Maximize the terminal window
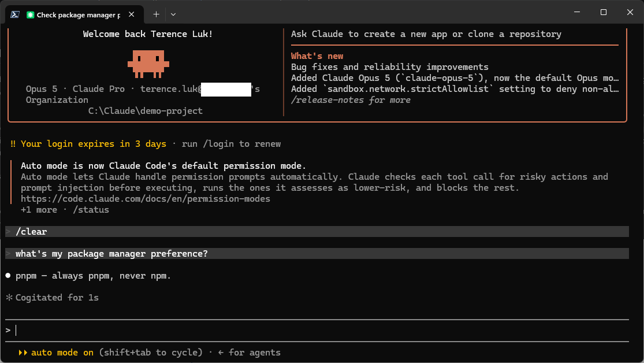Viewport: 644px width, 363px height. pyautogui.click(x=604, y=12)
